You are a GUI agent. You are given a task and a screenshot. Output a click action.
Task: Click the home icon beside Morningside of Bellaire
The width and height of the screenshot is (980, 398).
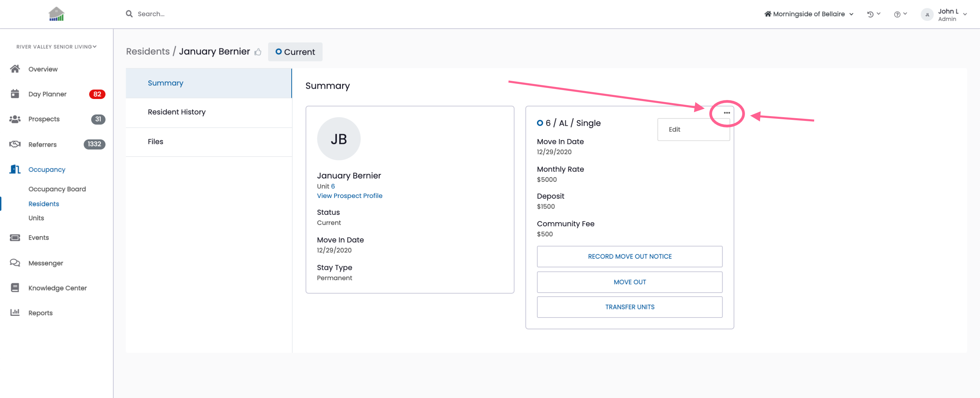768,14
